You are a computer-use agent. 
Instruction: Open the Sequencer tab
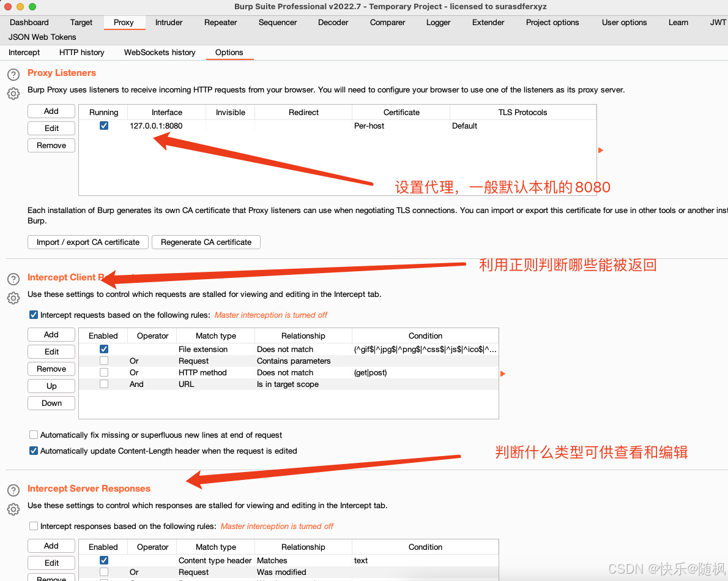278,22
